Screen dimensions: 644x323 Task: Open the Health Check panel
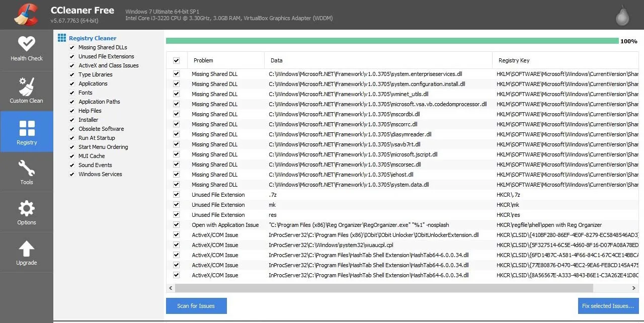coord(27,49)
